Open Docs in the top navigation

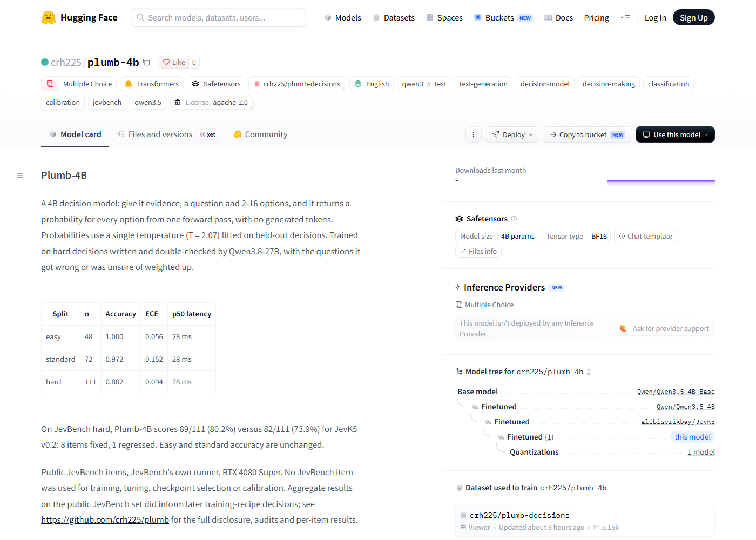click(x=558, y=17)
